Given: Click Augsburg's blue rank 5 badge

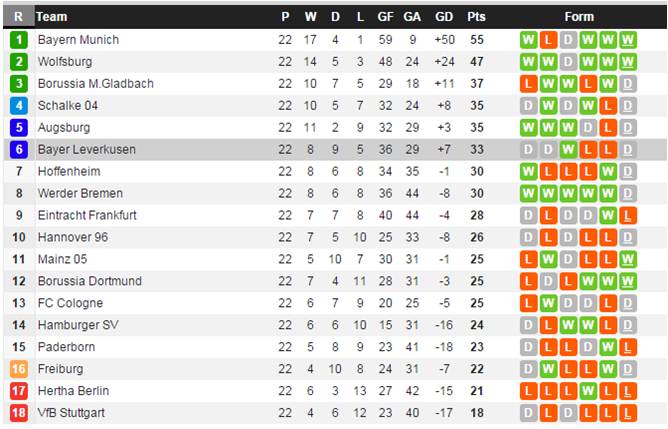Looking at the screenshot, I should click(19, 128).
